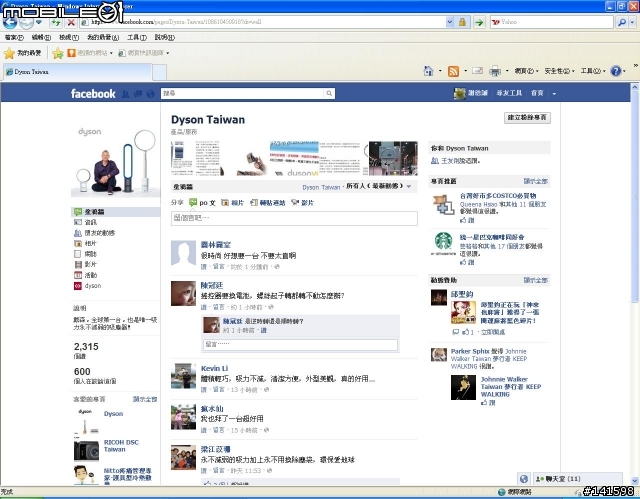640x499 pixels.
Task: Click the search magnifier next to Yahoo box
Action: point(622,22)
